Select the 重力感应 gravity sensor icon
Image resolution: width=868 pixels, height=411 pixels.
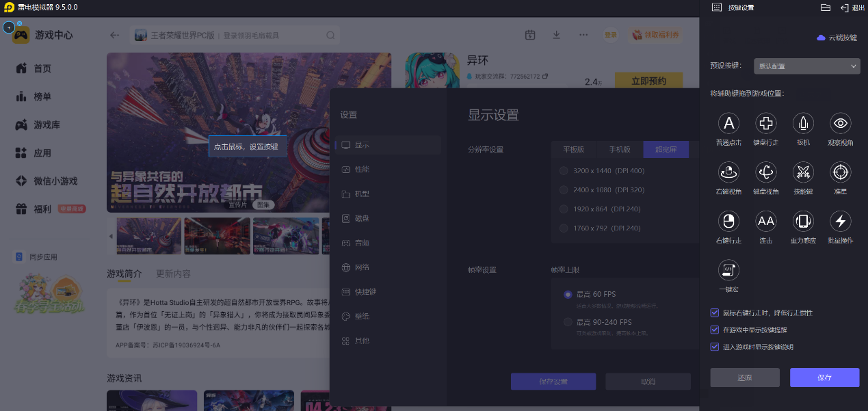click(x=803, y=221)
